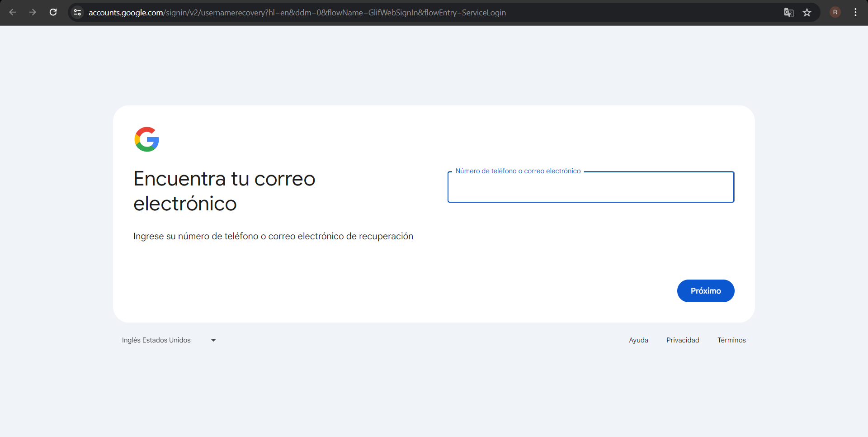Click the browser forward arrow
Screen dimensions: 868x437
click(x=33, y=12)
